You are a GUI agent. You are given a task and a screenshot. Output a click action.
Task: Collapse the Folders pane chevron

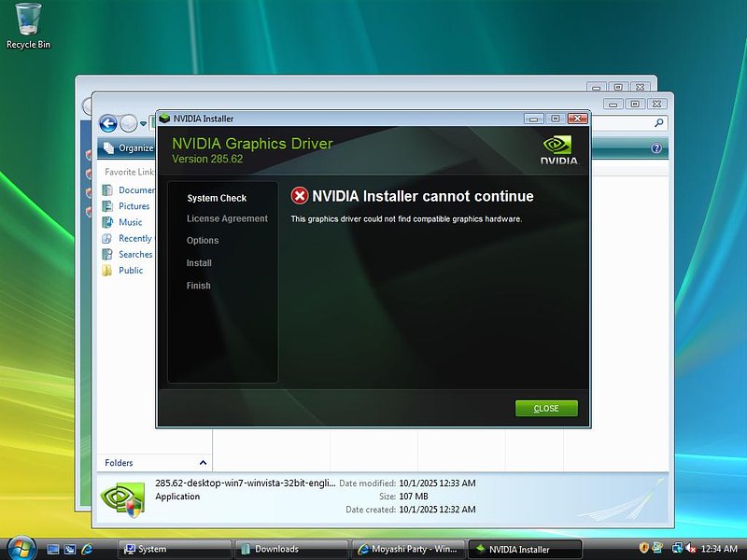204,463
